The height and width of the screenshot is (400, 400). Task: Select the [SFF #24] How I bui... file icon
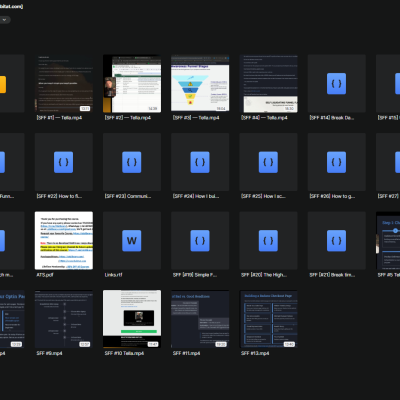point(200,162)
